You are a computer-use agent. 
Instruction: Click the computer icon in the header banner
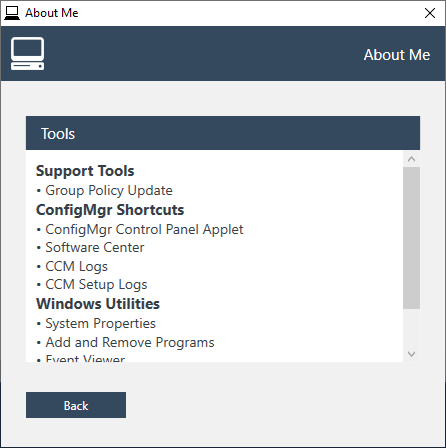point(27,54)
